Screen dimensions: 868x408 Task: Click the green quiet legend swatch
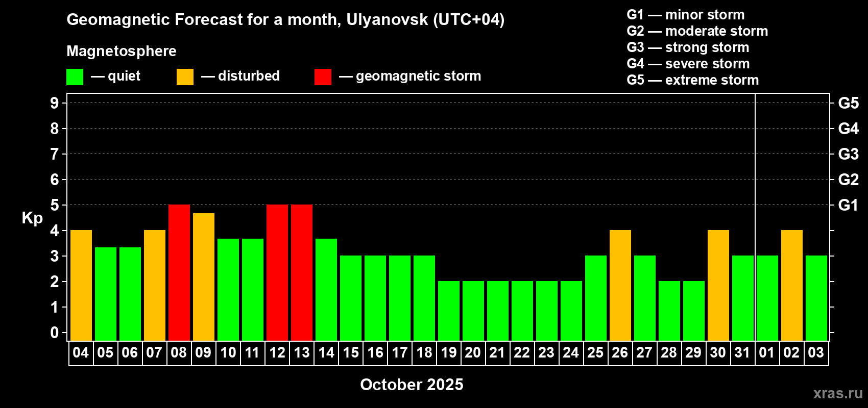click(x=75, y=77)
